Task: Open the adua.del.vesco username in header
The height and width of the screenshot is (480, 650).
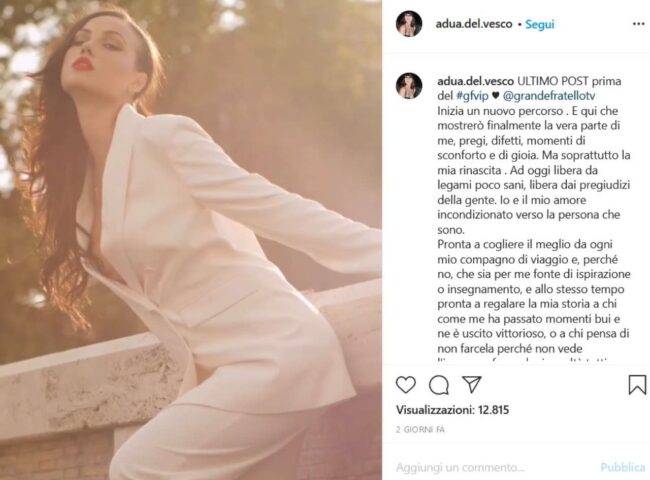Action: [474, 24]
